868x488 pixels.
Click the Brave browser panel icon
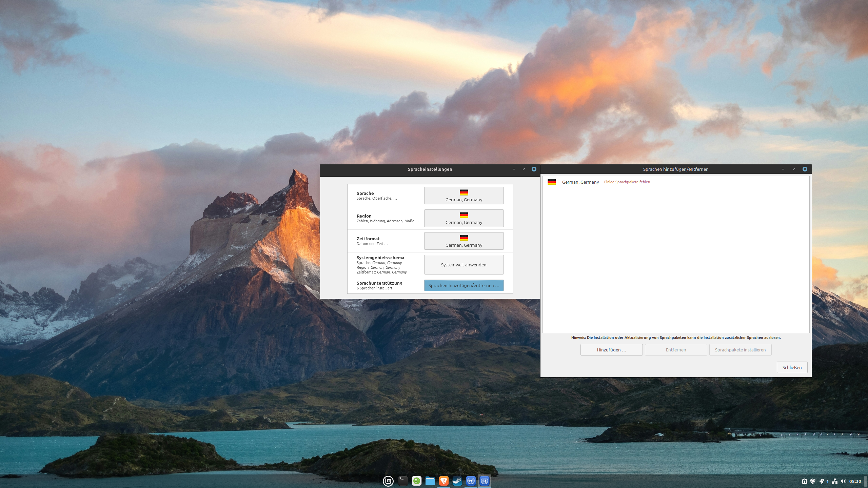[x=443, y=481]
